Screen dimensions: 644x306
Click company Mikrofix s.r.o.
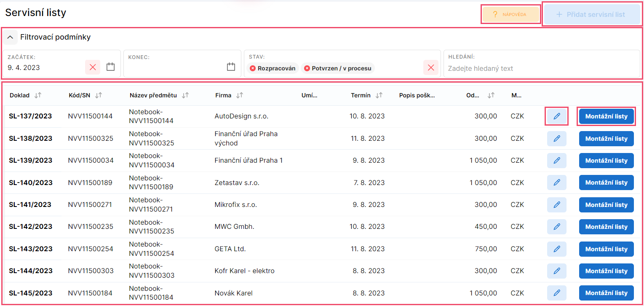click(x=235, y=205)
